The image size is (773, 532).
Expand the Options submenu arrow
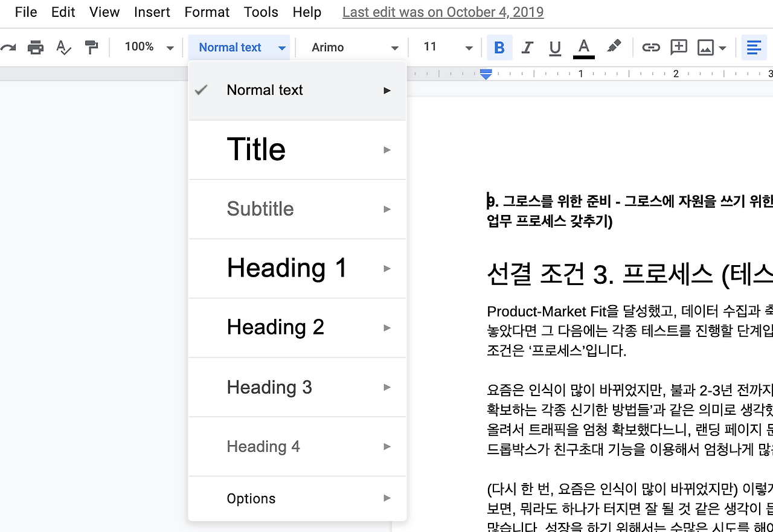pos(387,498)
